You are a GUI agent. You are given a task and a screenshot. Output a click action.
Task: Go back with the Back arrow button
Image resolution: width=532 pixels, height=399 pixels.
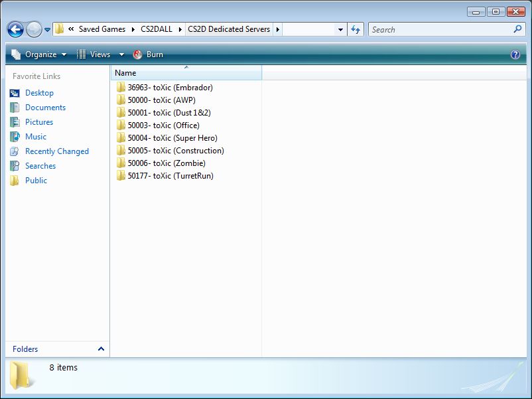[16, 29]
